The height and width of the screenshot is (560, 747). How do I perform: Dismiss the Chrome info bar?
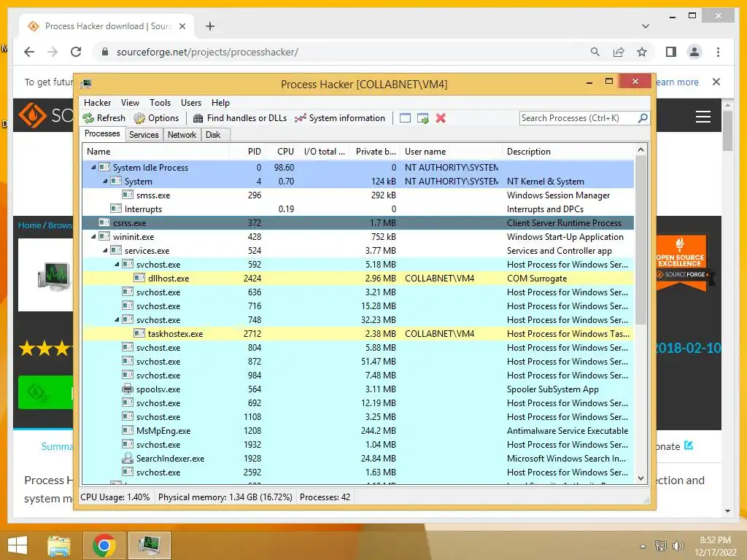coord(716,82)
